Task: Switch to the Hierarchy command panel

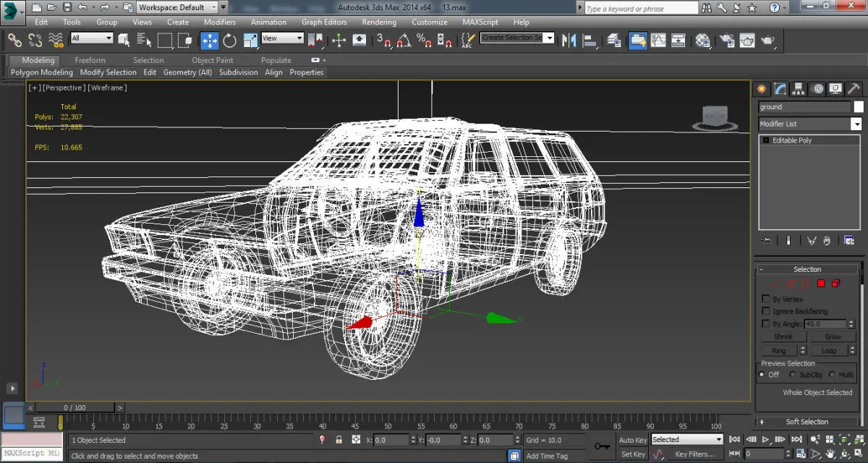Action: 799,89
